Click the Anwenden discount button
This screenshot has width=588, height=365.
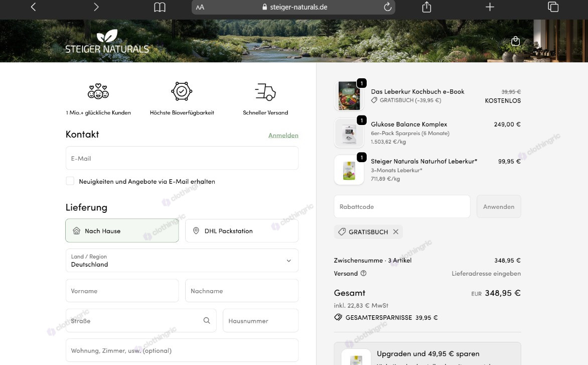(x=499, y=206)
